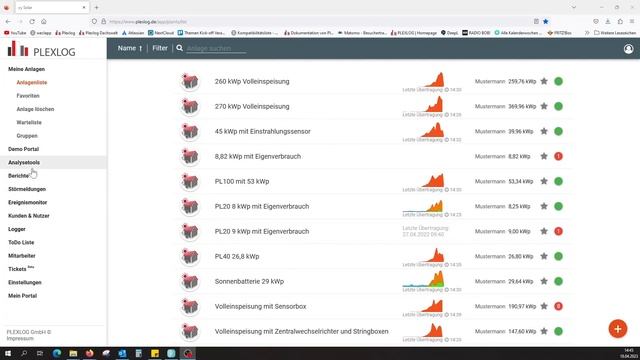Open power chart of Zentralwechselrichter plant

pyautogui.click(x=432, y=330)
